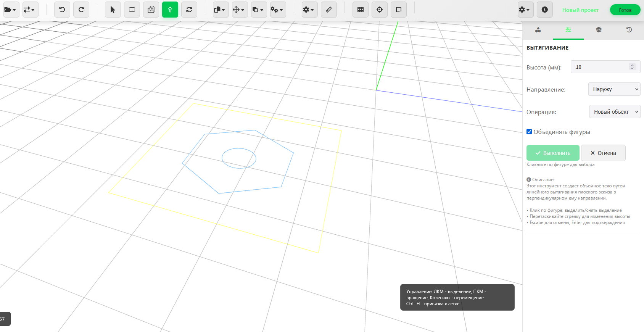
Task: Choose the rectangle sketch tool
Action: click(x=132, y=10)
